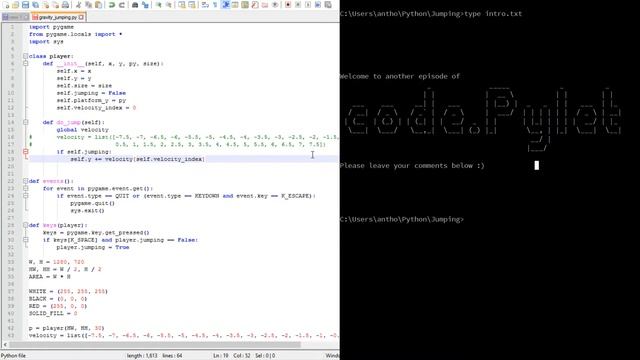Collapse the 'if self.jumping' fold marker
This screenshot has width=640, height=360.
point(25,151)
